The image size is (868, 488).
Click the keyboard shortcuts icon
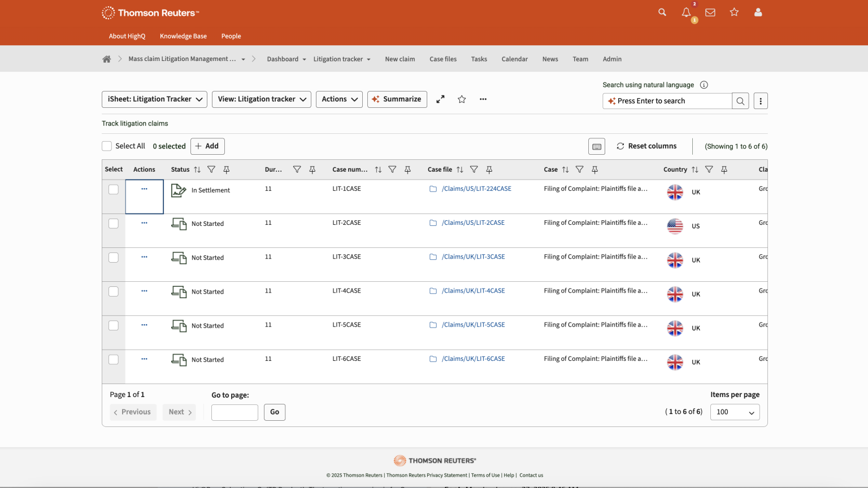597,146
